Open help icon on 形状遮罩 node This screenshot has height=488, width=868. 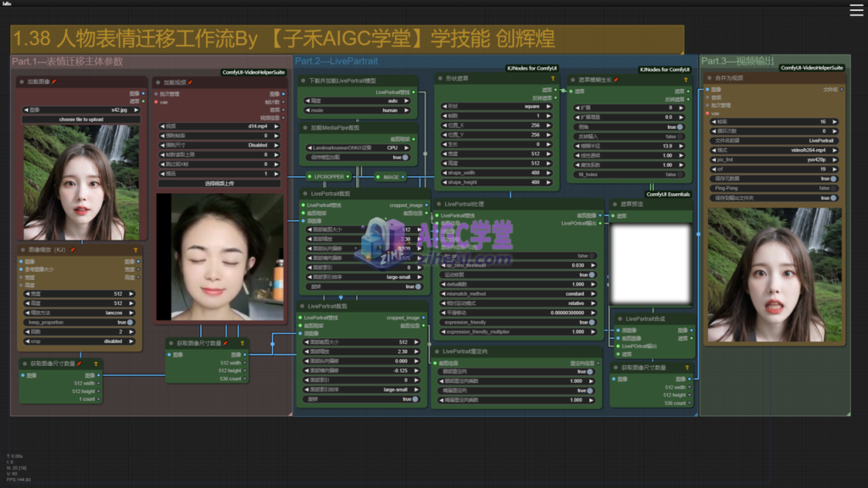click(x=553, y=79)
